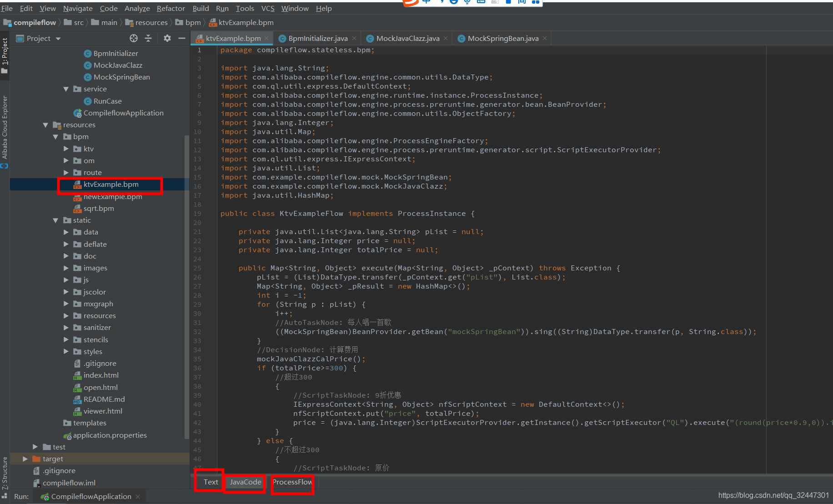The width and height of the screenshot is (833, 504).
Task: Toggle the Run tool window at bottom
Action: point(21,496)
